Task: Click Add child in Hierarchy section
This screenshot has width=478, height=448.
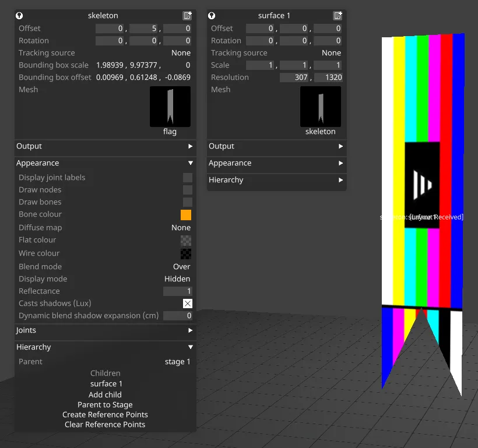Action: [105, 394]
